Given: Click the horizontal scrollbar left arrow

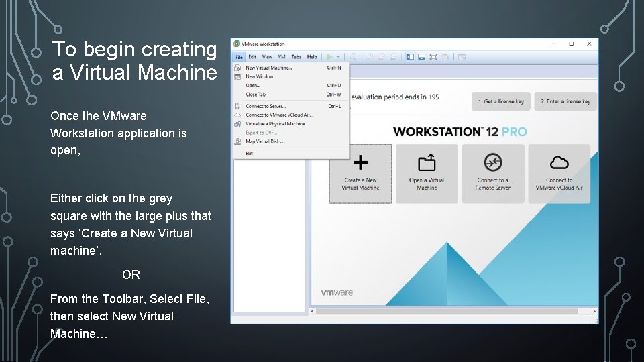Looking at the screenshot, I should point(312,312).
